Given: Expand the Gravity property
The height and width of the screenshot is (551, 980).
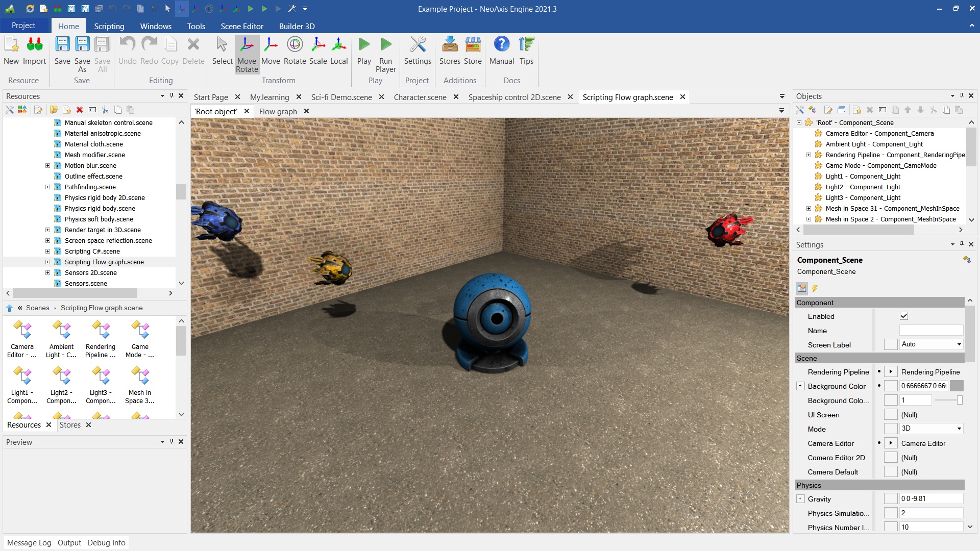Looking at the screenshot, I should click(800, 499).
